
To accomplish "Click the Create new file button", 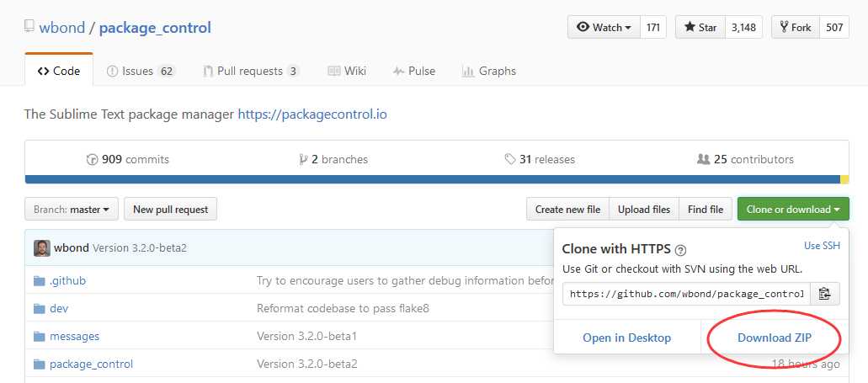I will pyautogui.click(x=567, y=210).
